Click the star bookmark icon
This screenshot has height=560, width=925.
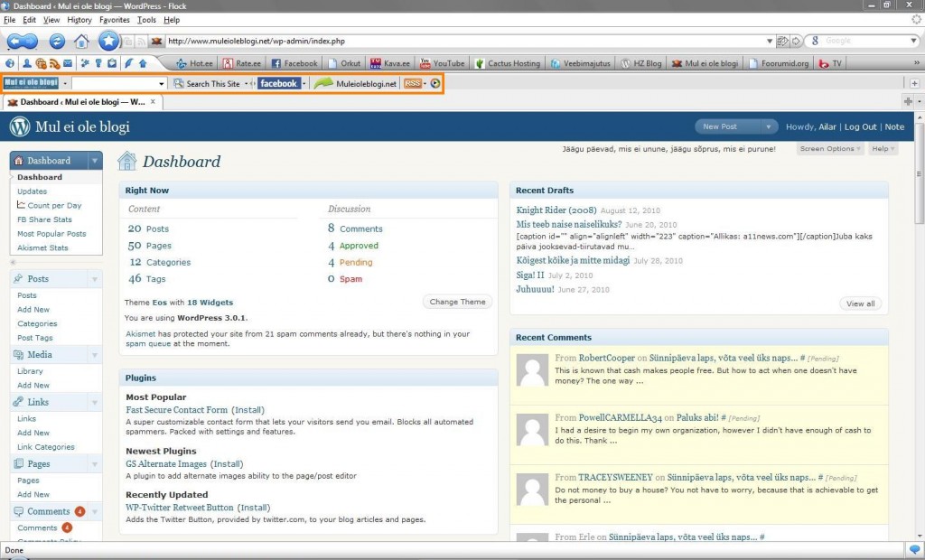coord(109,41)
